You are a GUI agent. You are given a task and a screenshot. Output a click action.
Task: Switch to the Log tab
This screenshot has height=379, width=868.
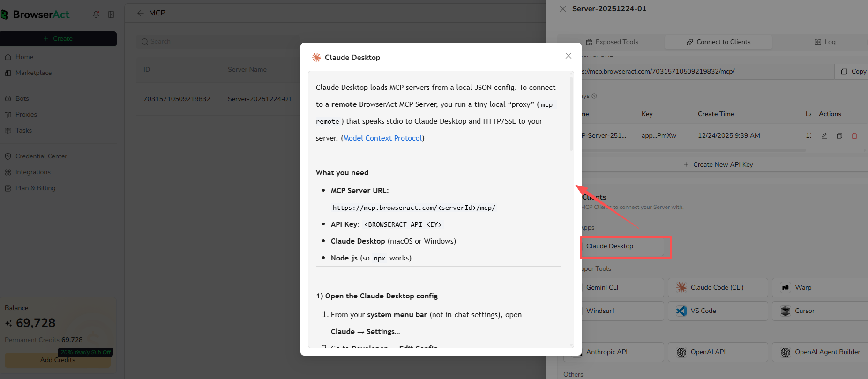pyautogui.click(x=825, y=42)
